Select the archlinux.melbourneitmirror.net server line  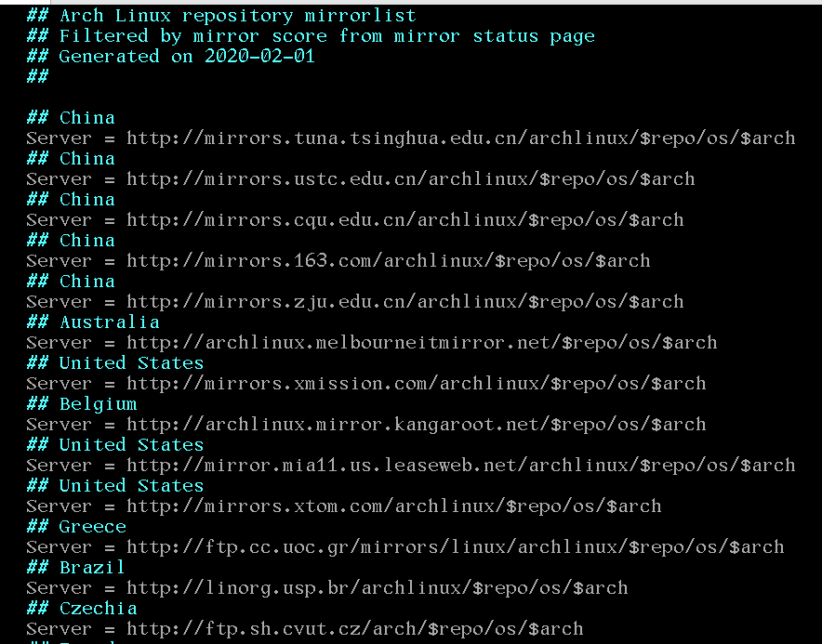pos(372,343)
